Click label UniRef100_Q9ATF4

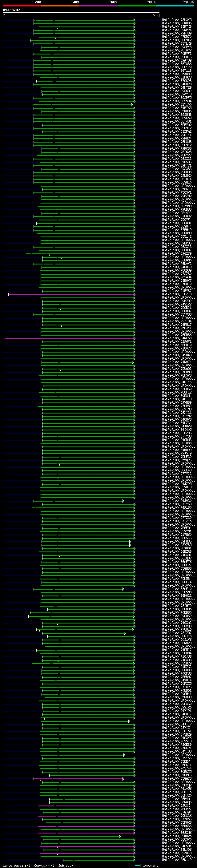[177, 135]
